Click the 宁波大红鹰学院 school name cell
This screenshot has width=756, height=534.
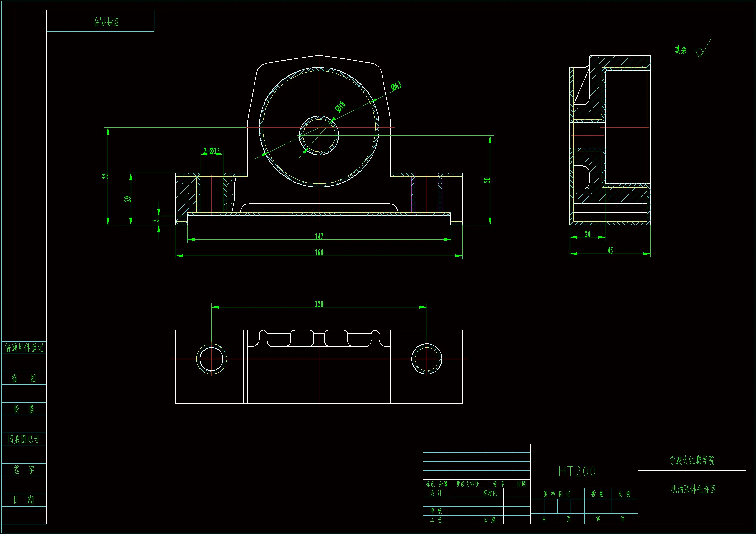692,460
